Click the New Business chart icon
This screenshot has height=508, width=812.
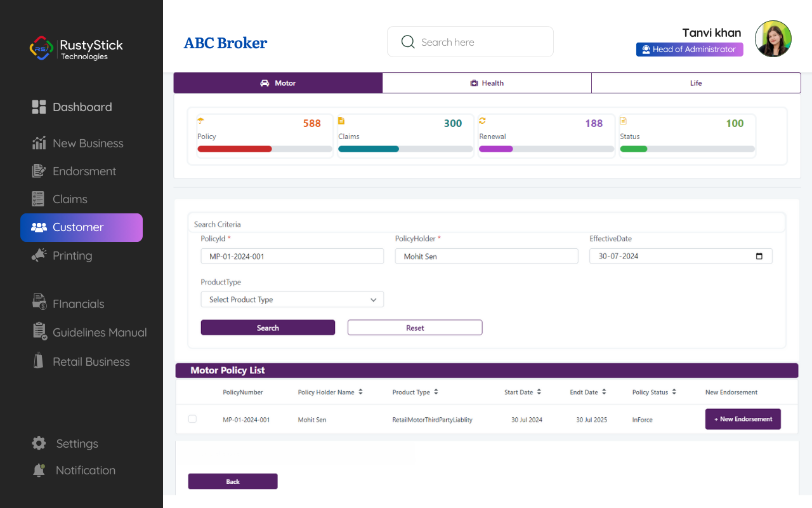pyautogui.click(x=39, y=143)
